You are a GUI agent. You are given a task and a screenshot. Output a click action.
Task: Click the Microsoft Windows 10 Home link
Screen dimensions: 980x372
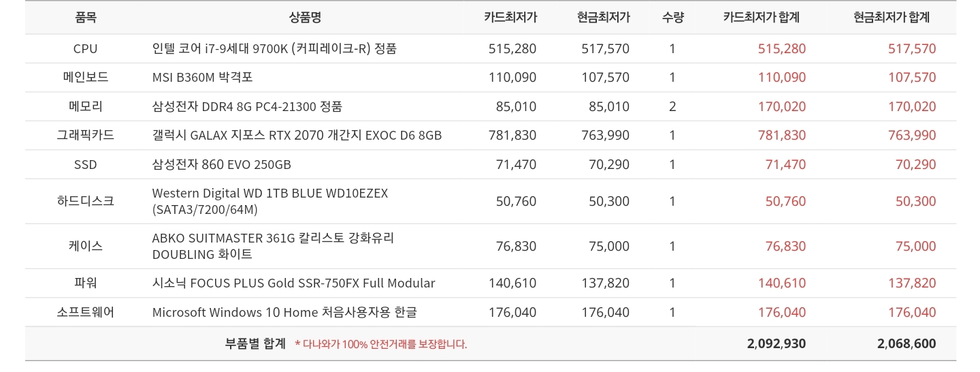pyautogui.click(x=284, y=312)
